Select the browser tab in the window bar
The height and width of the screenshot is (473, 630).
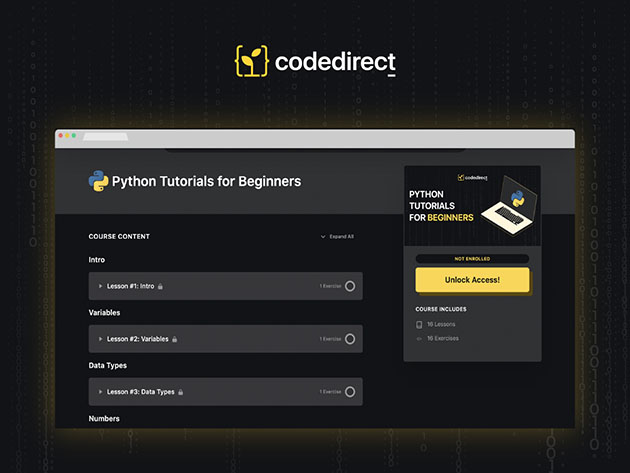pos(106,137)
